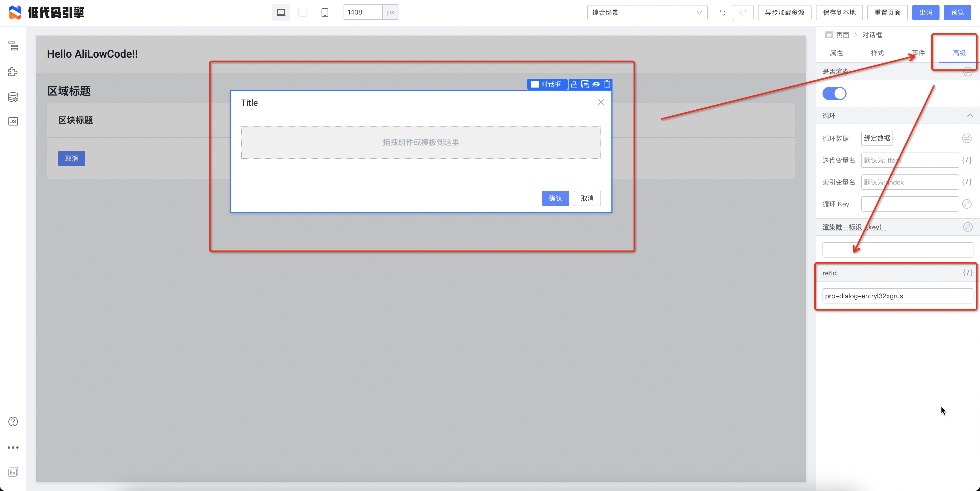Click the 绑定数据 button
The height and width of the screenshot is (491, 980).
pyautogui.click(x=877, y=138)
